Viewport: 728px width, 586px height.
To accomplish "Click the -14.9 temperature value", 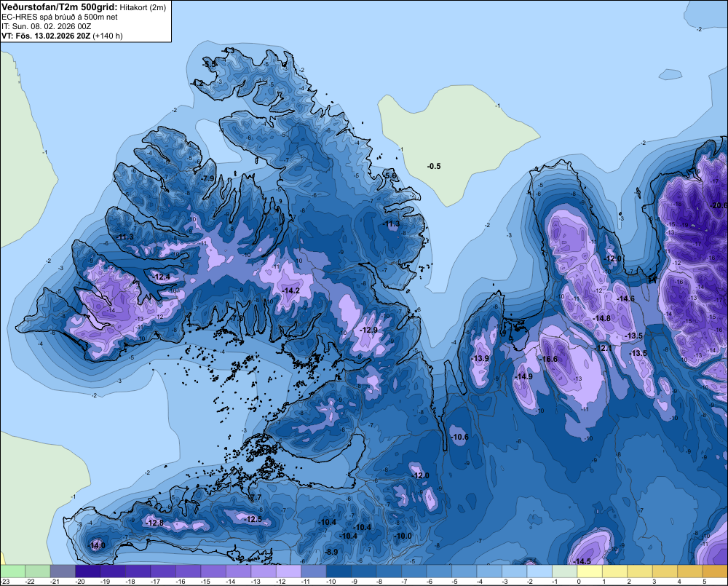I will (x=524, y=376).
